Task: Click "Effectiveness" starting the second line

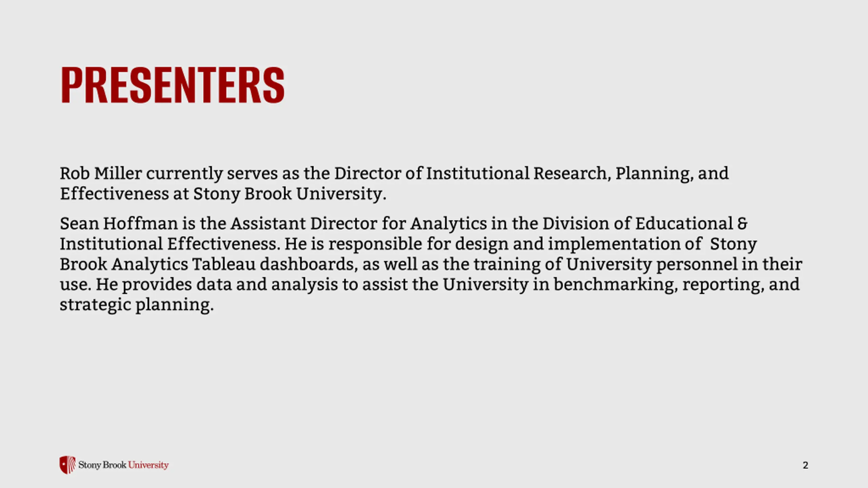Action: click(114, 194)
